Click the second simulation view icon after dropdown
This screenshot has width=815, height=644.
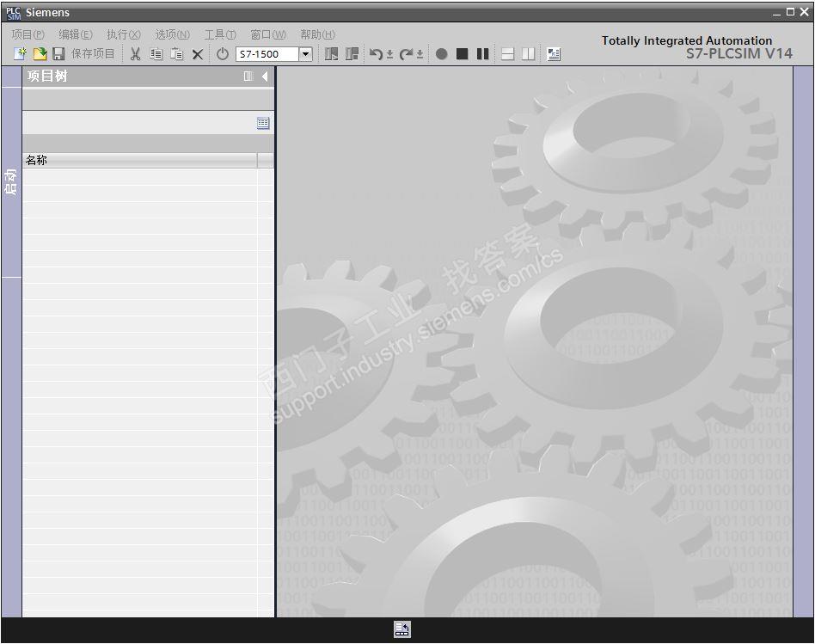point(352,53)
